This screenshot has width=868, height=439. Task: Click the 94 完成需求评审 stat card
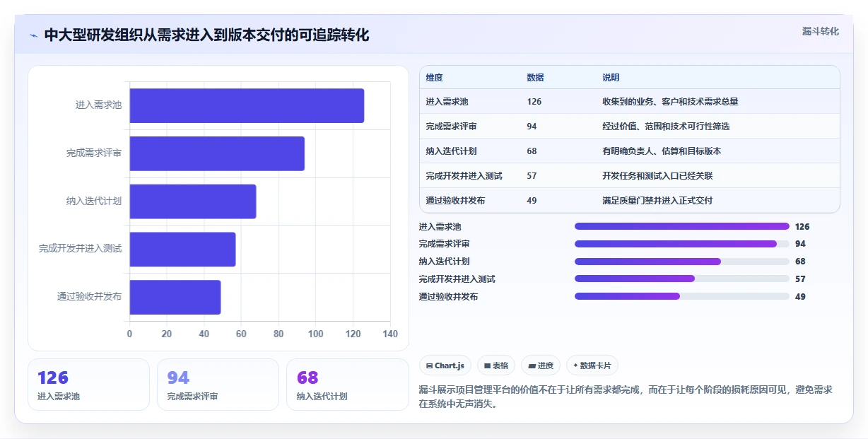[x=218, y=385]
